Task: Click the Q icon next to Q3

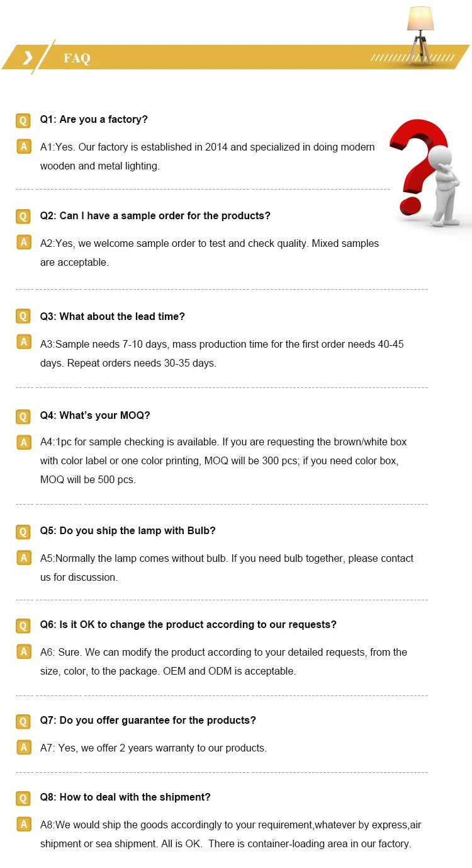Action: tap(23, 317)
